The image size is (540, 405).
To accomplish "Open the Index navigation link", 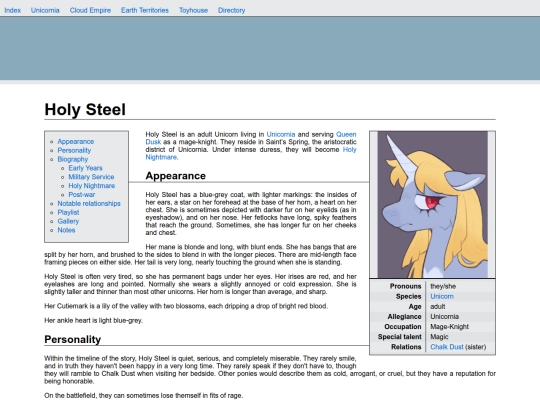I will tap(12, 10).
